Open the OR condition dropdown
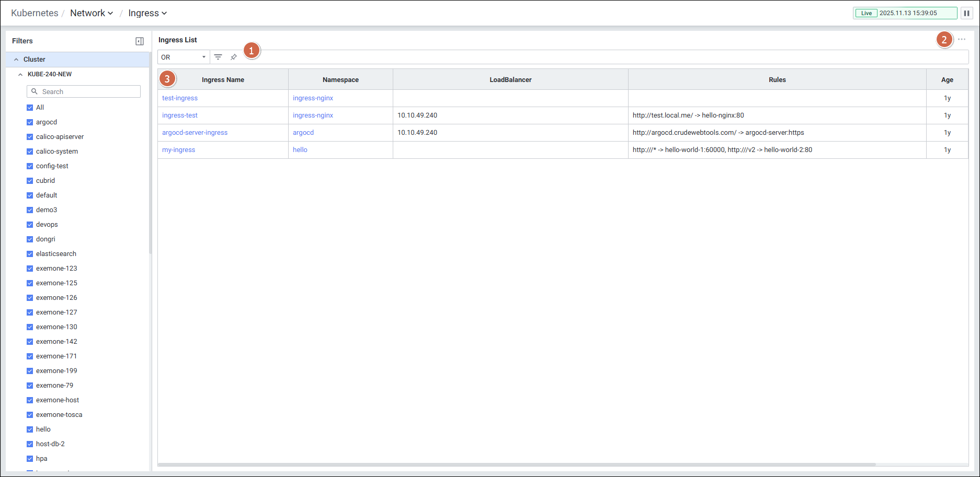The height and width of the screenshot is (477, 980). (x=184, y=57)
